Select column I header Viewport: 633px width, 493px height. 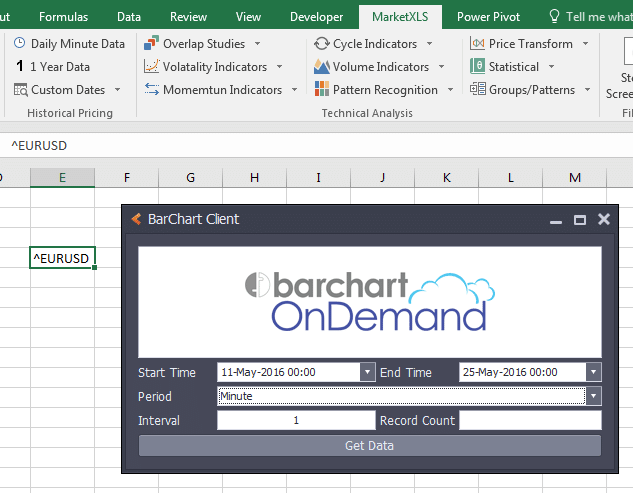319,177
